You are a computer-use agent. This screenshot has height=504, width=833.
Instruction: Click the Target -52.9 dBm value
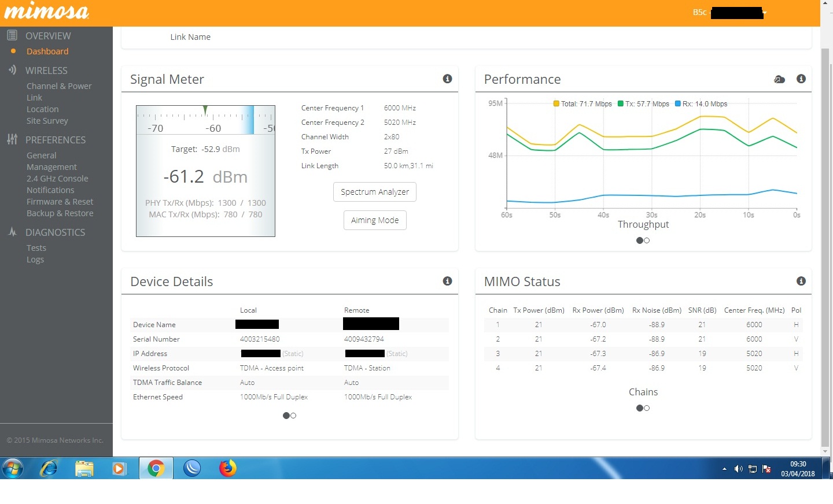(x=220, y=149)
